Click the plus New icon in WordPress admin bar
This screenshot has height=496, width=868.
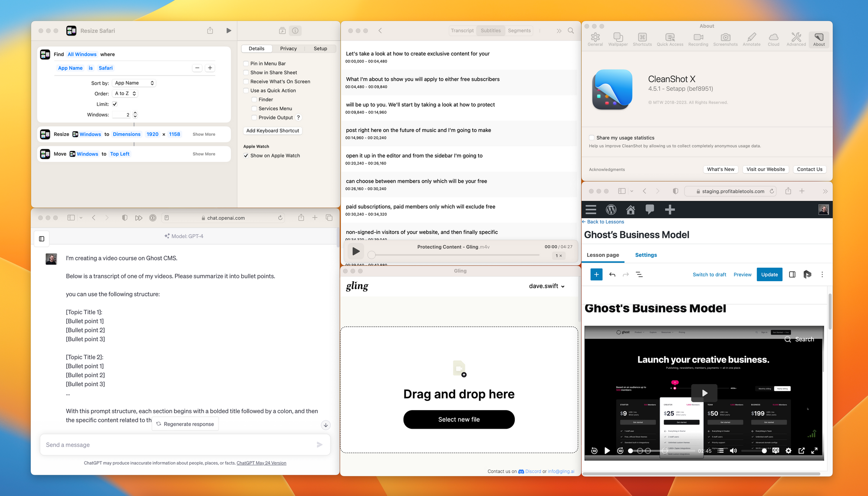[670, 210]
